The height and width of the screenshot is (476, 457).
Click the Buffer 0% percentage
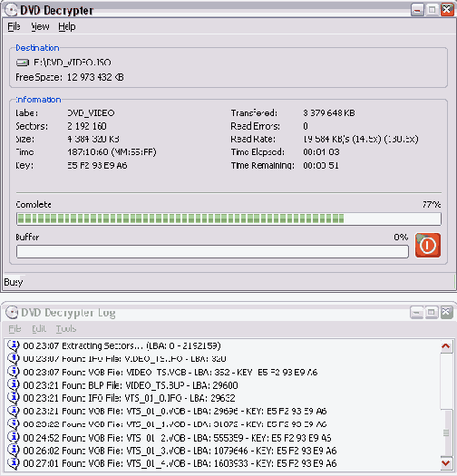[401, 237]
